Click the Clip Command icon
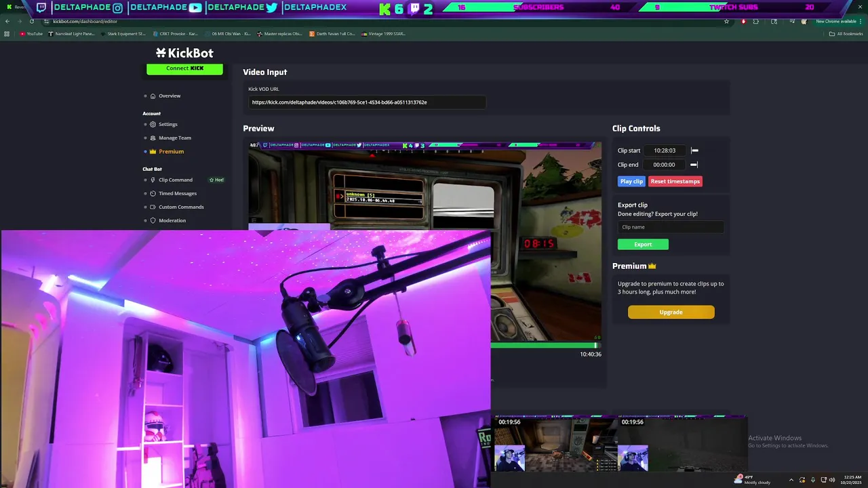 coord(153,180)
